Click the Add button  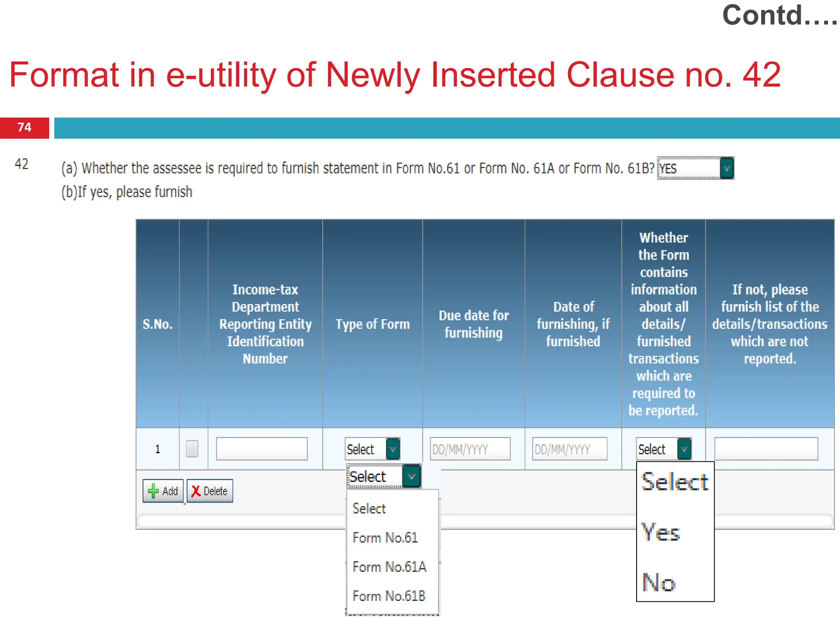tap(163, 491)
